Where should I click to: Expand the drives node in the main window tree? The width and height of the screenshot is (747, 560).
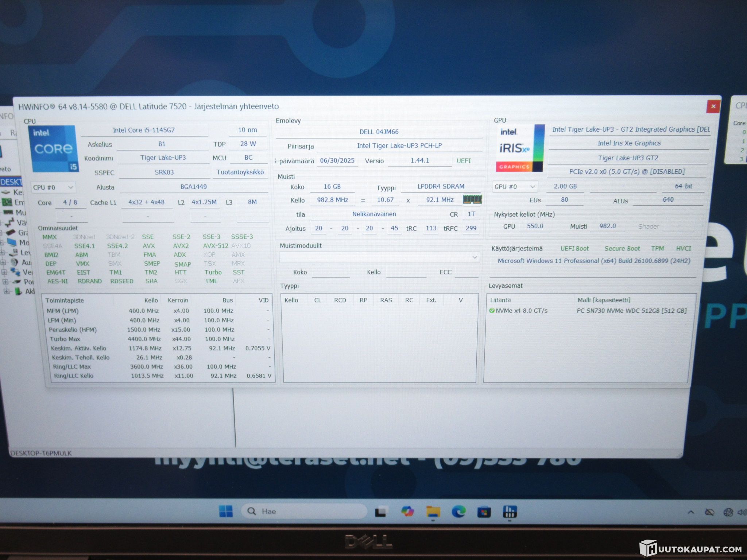(x=2, y=252)
